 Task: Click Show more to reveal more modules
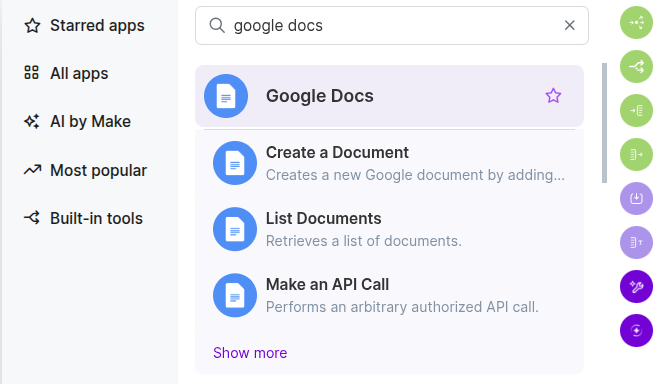(250, 353)
